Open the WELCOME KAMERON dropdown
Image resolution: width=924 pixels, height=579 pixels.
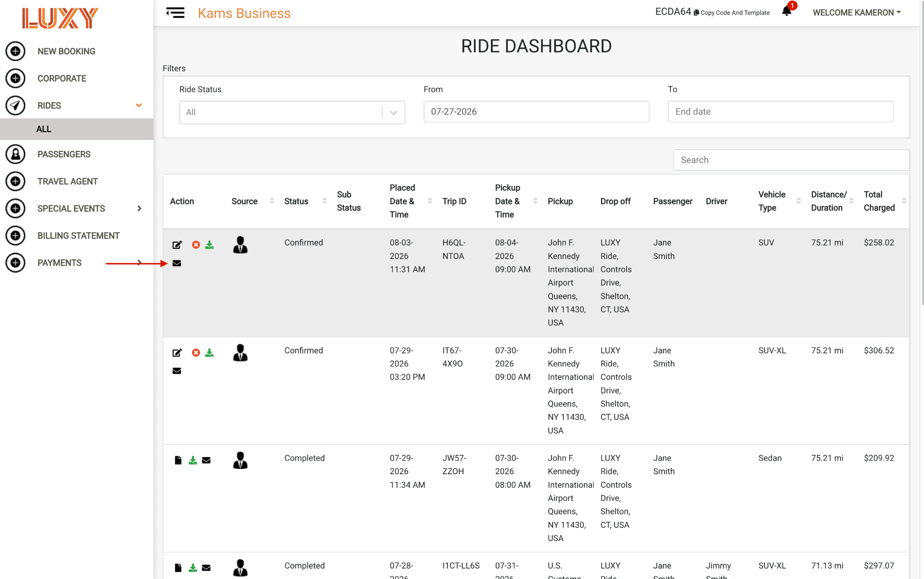click(x=857, y=13)
